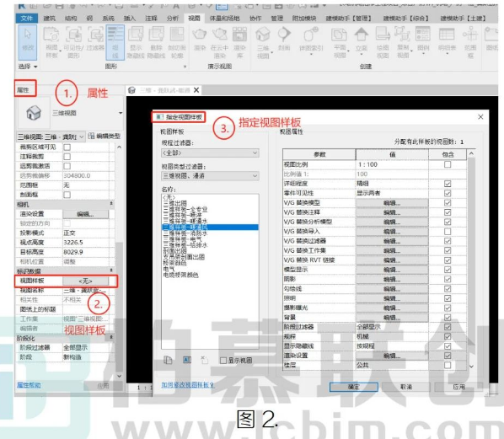This screenshot has width=504, height=439.
Task: Click the 确定 button in dialog
Action: tap(354, 387)
